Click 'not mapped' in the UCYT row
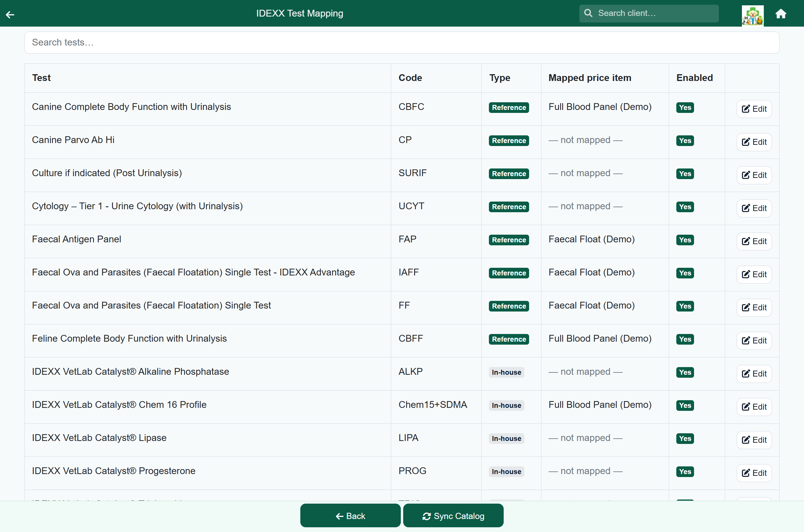Viewport: 804px width, 532px height. [586, 206]
